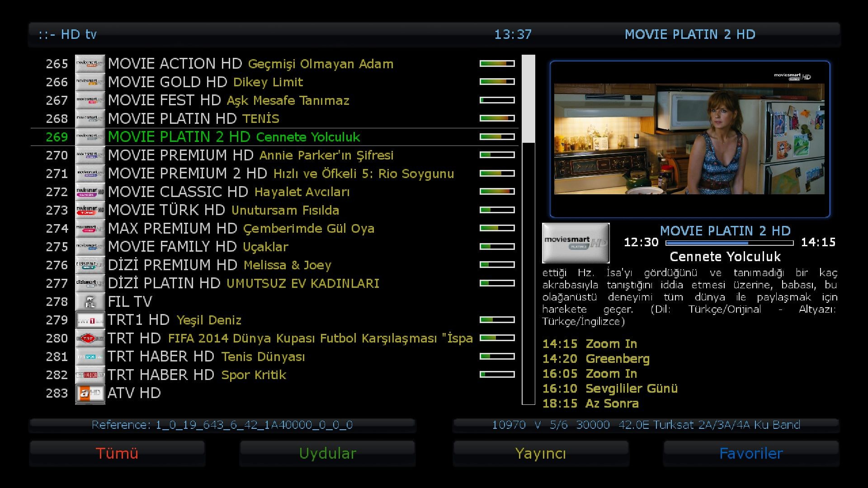
Task: Select upcoming programme Greenberg at 14:20
Action: pos(596,359)
